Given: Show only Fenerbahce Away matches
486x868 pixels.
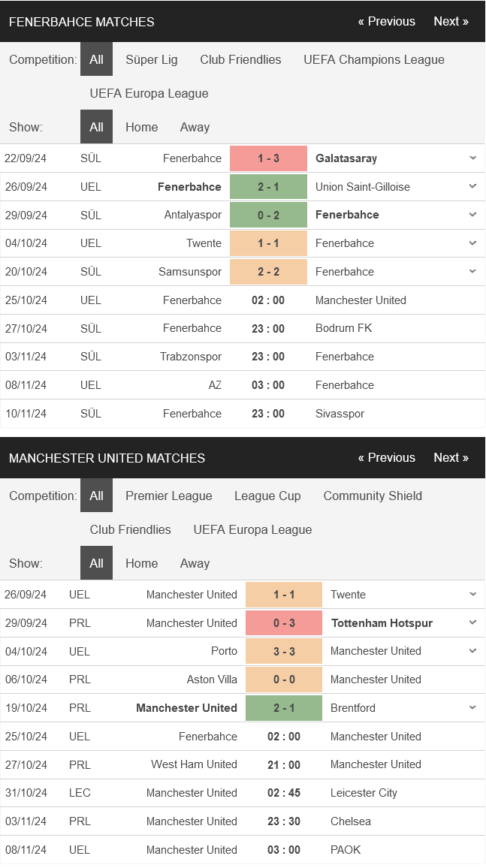Looking at the screenshot, I should click(195, 128).
